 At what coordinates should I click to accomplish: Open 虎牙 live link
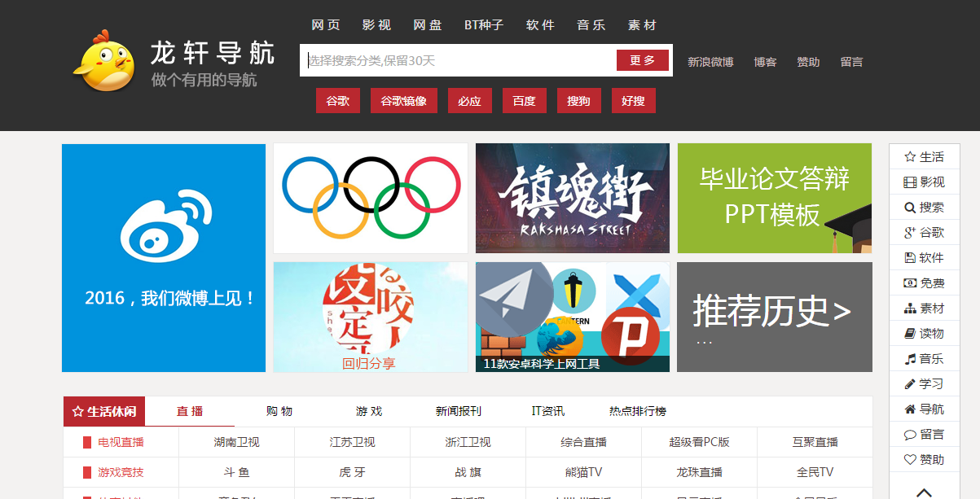coord(353,472)
